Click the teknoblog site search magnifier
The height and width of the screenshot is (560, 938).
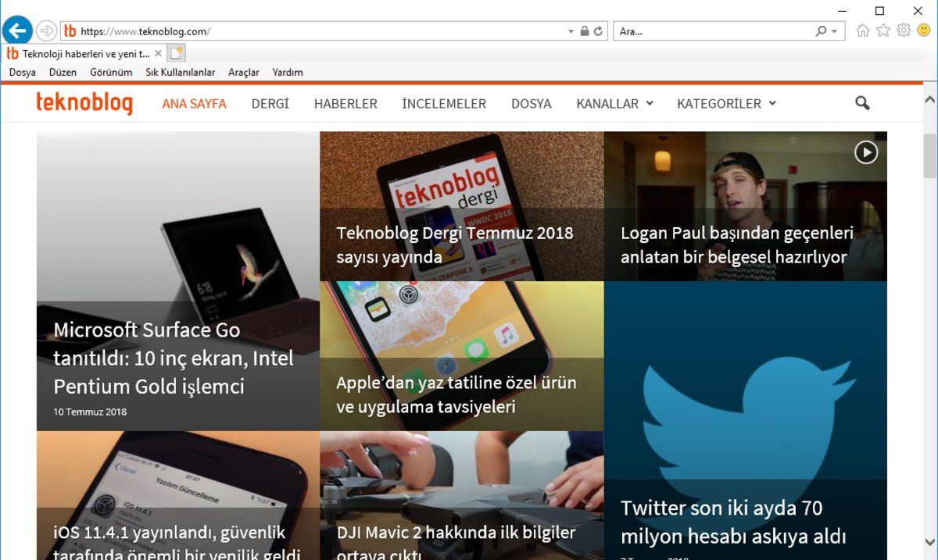pyautogui.click(x=862, y=103)
